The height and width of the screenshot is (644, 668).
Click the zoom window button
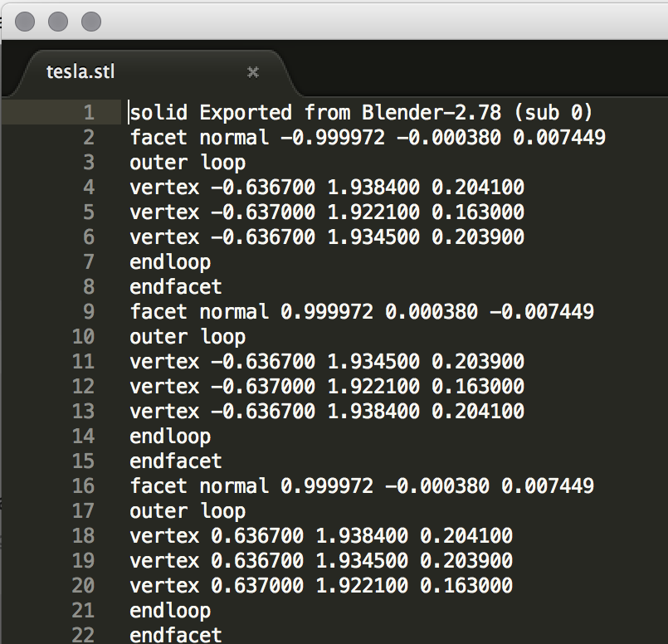pyautogui.click(x=91, y=22)
